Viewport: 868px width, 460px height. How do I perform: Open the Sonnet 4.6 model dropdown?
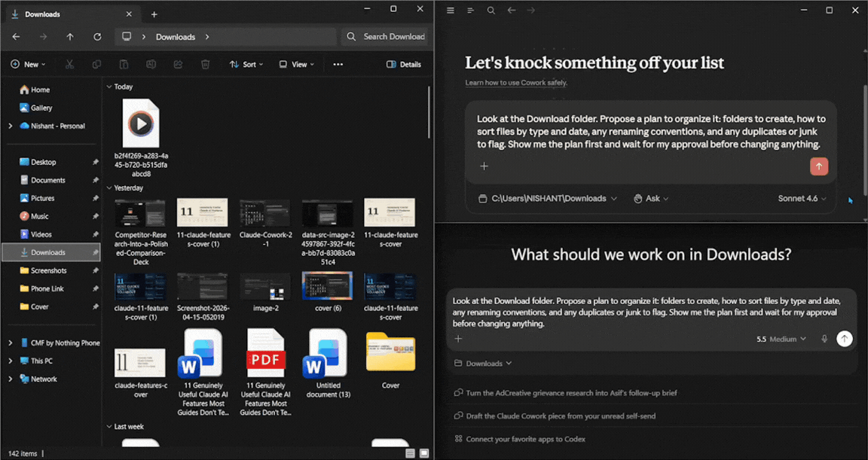802,199
